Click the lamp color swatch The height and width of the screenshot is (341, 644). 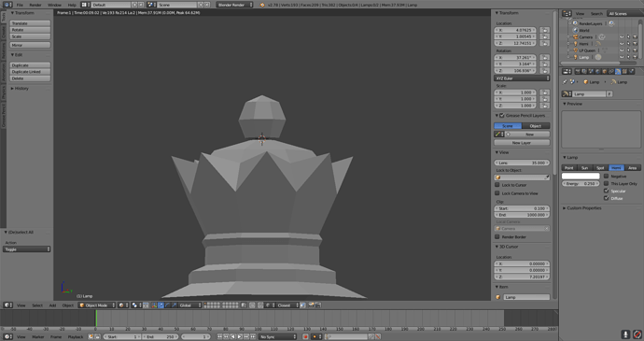pos(581,176)
